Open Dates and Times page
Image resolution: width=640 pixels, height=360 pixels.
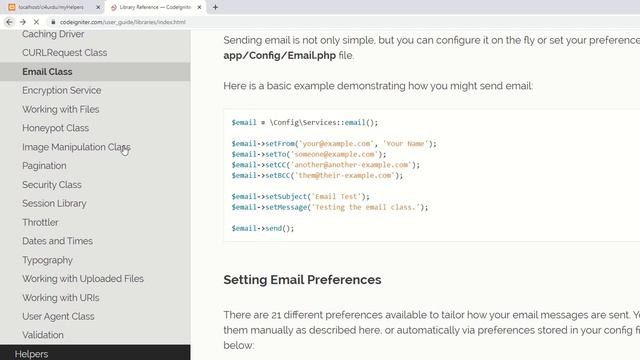tap(57, 241)
